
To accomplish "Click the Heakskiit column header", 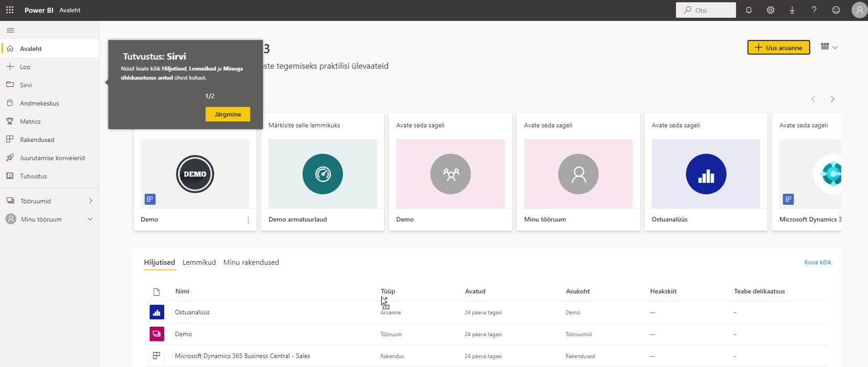I will (663, 291).
